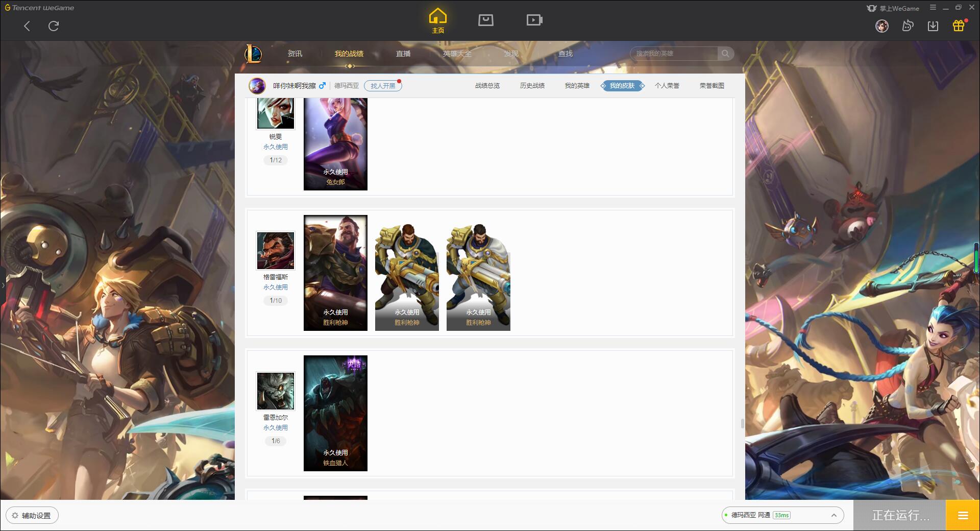The image size is (980, 531).
Task: Open the yellow list menu button
Action: click(x=963, y=515)
